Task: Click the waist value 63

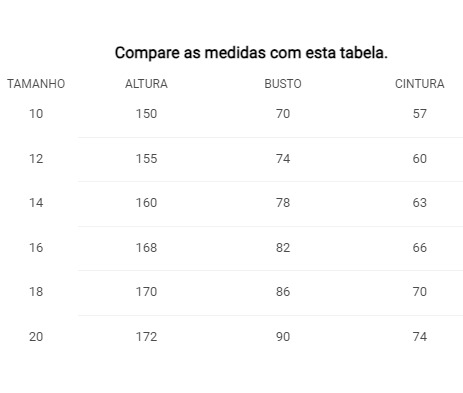Action: coord(420,203)
